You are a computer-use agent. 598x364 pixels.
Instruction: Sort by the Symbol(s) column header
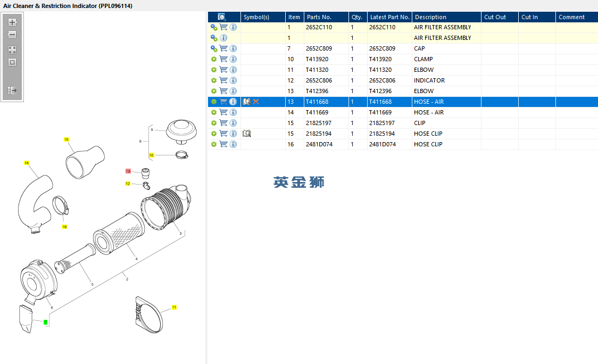tap(263, 17)
